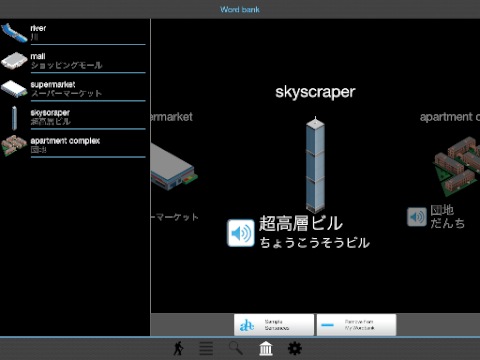Open the magnifier search tab icon
Viewport: 480px width, 360px height.
click(x=236, y=348)
